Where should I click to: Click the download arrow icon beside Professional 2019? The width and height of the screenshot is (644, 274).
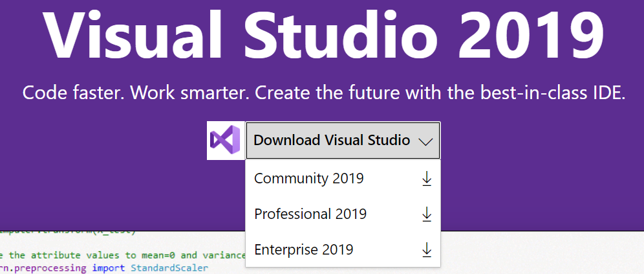click(x=427, y=214)
